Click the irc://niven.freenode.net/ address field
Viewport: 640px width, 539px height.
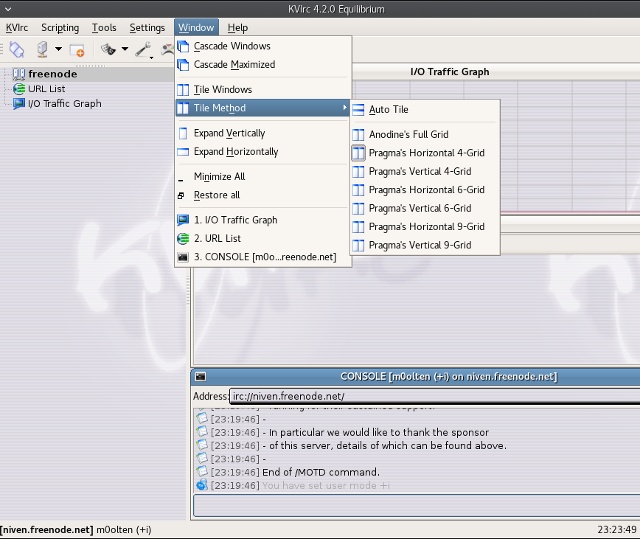click(435, 396)
